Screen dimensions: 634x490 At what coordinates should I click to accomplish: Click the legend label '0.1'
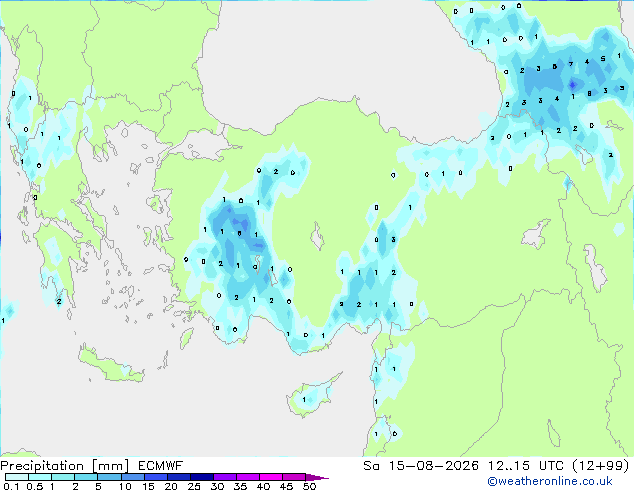coord(11,486)
